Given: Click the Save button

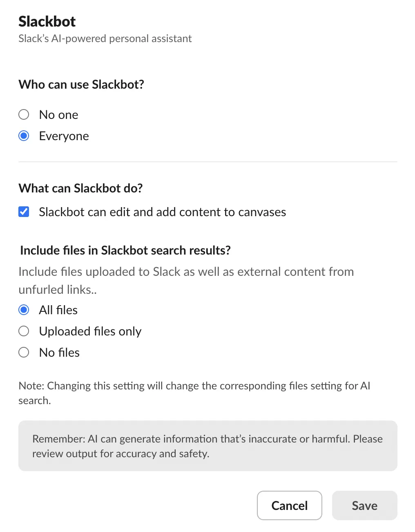Looking at the screenshot, I should pos(364,505).
